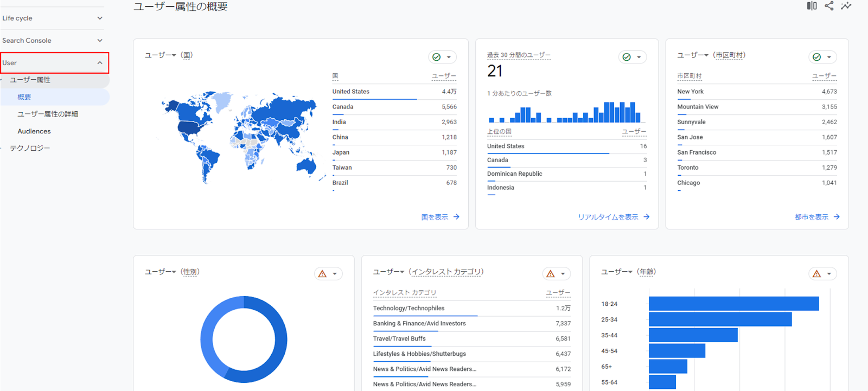Expand the Life cycle section

click(53, 18)
